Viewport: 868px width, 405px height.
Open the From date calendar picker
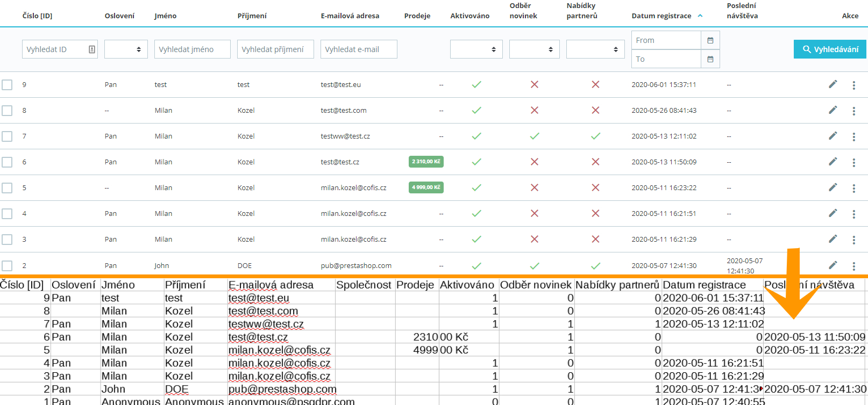pyautogui.click(x=710, y=40)
